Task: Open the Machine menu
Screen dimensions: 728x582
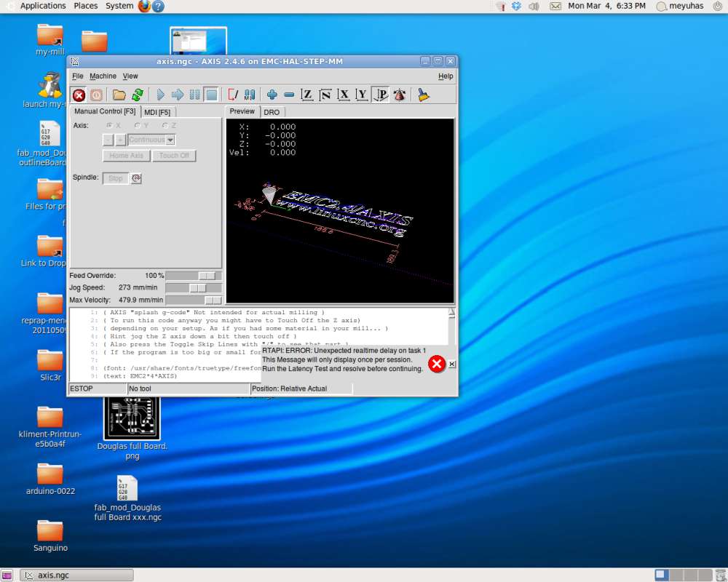Action: pos(103,76)
